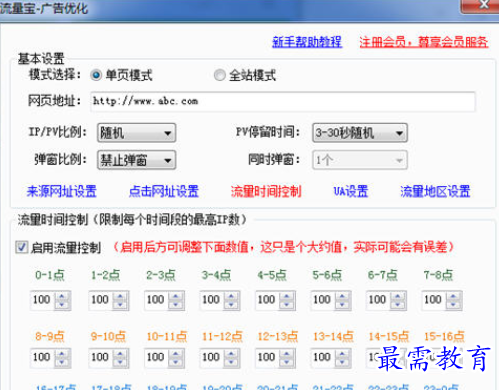Toggle 启用流量控制 checkbox
The width and height of the screenshot is (499, 390).
coord(22,247)
